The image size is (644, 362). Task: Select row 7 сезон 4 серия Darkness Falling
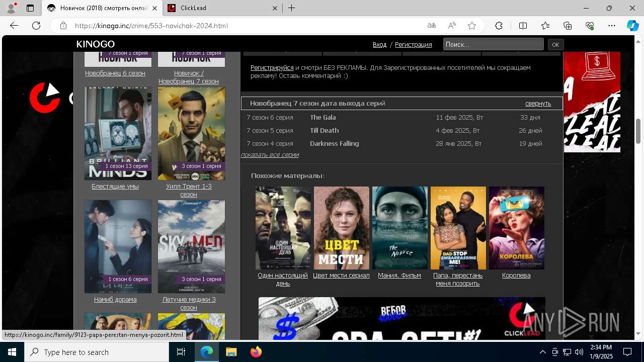(401, 143)
